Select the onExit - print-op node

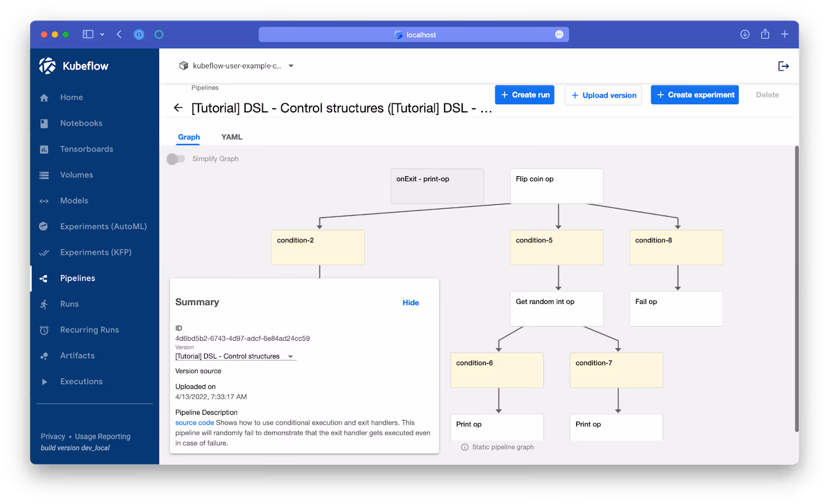click(x=437, y=186)
